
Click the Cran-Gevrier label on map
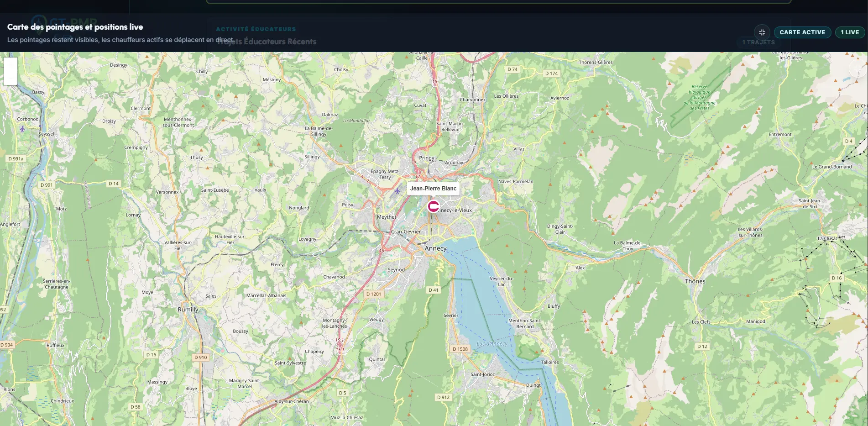pos(406,232)
